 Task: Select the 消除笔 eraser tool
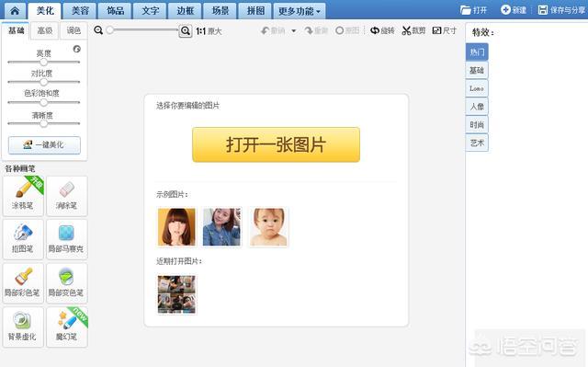click(x=67, y=196)
